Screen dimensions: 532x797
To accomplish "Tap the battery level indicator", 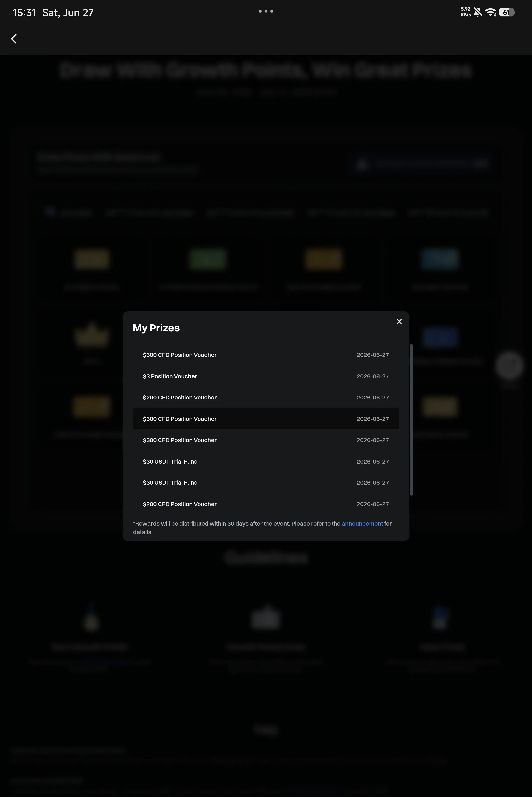I will click(x=507, y=12).
